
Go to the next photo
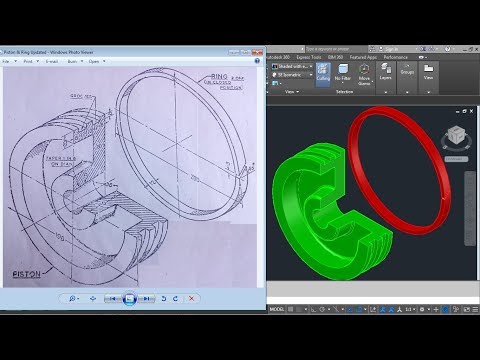click(x=147, y=299)
